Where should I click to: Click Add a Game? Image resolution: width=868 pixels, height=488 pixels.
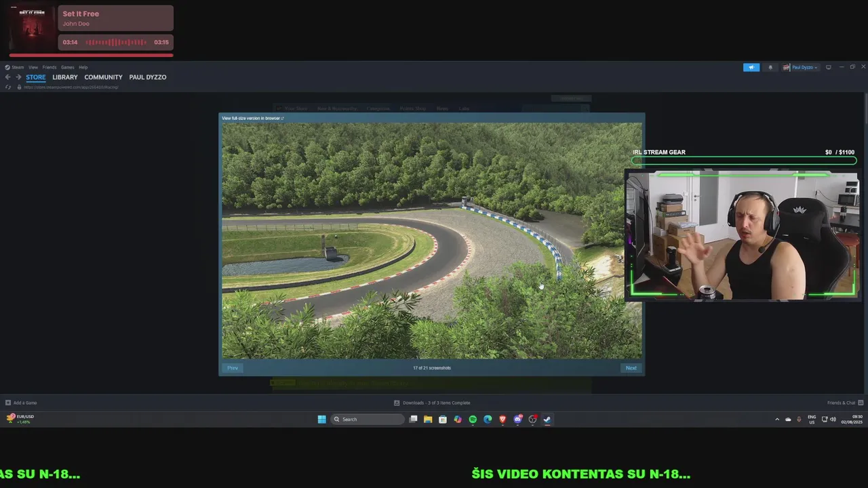click(x=25, y=403)
